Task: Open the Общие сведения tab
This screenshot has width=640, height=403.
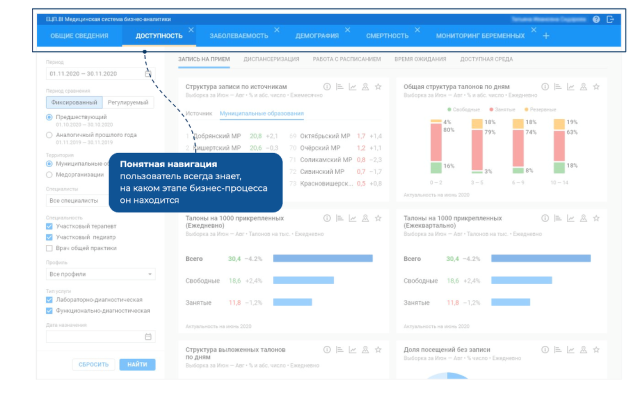Action: [79, 36]
